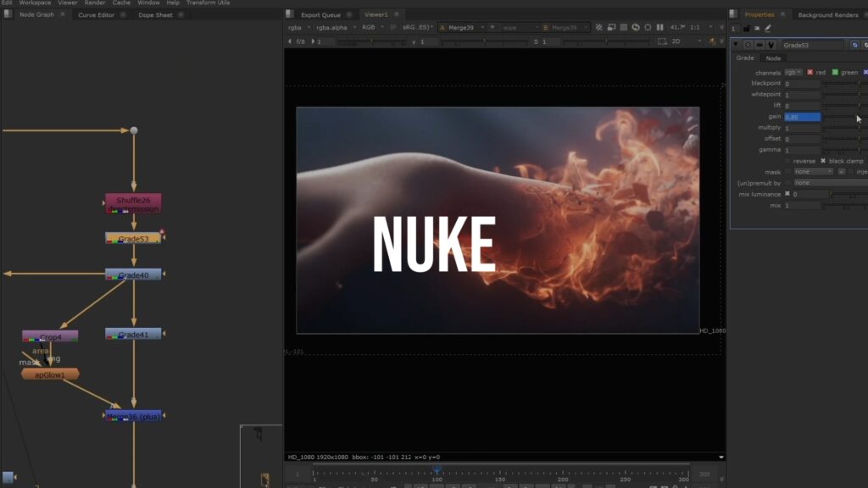Click the viewer saturation slider next to S

[606, 42]
